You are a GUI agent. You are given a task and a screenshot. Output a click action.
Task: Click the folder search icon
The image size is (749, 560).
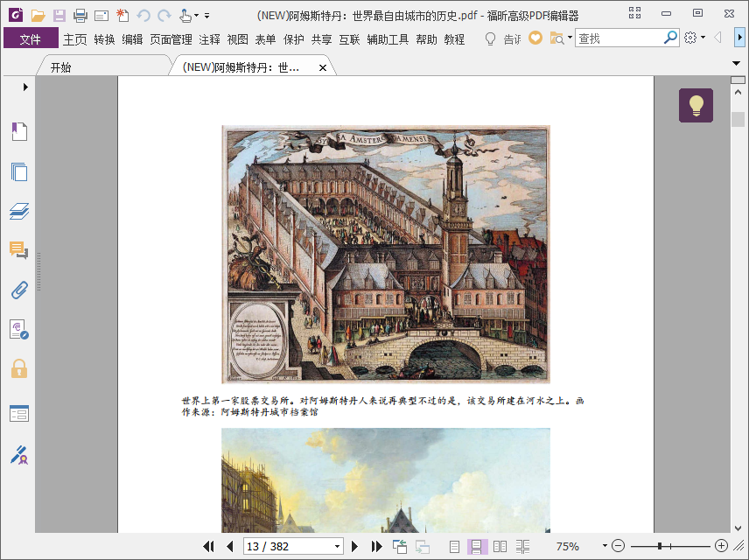[556, 38]
